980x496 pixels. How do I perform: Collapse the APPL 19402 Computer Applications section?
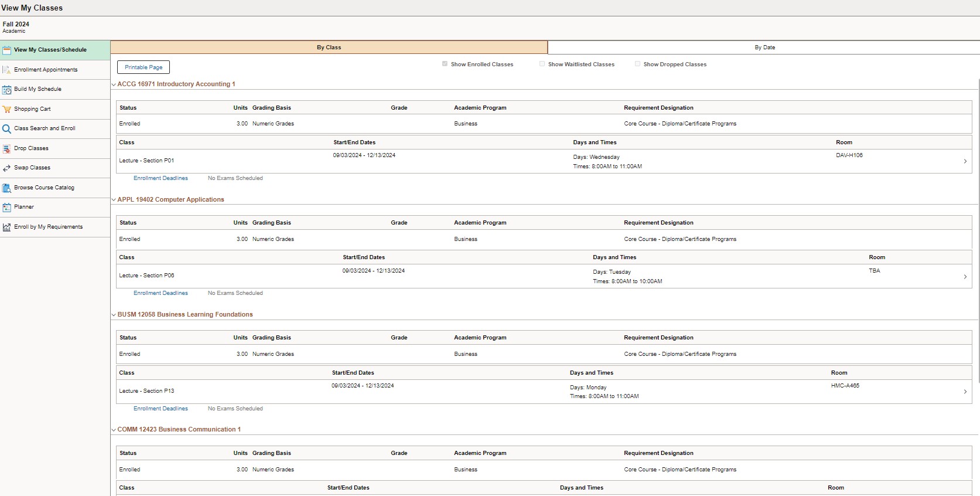click(114, 200)
